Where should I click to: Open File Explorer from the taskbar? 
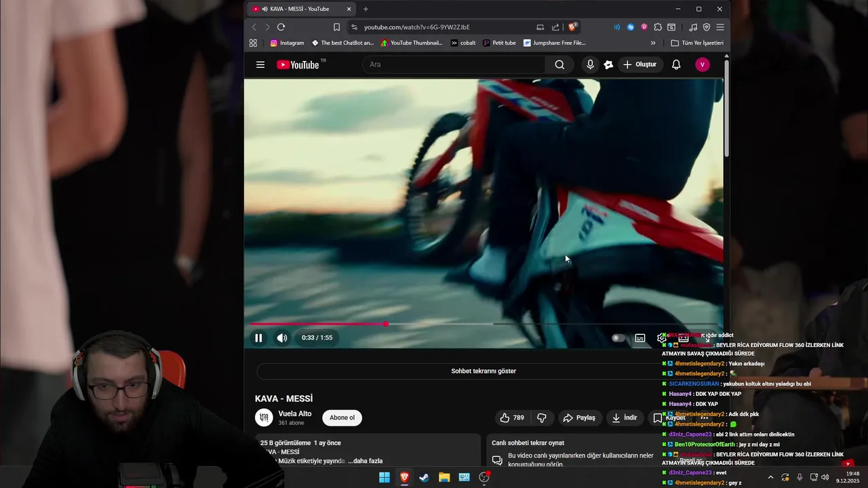click(x=444, y=477)
